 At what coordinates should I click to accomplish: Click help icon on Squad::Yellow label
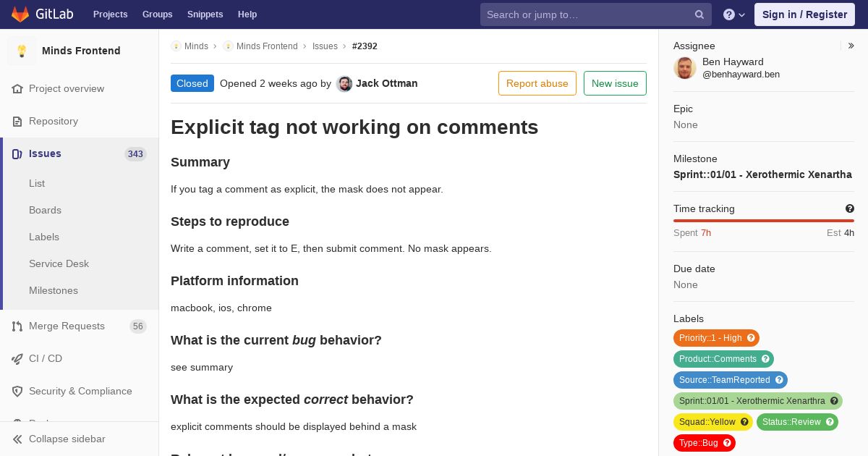(744, 422)
